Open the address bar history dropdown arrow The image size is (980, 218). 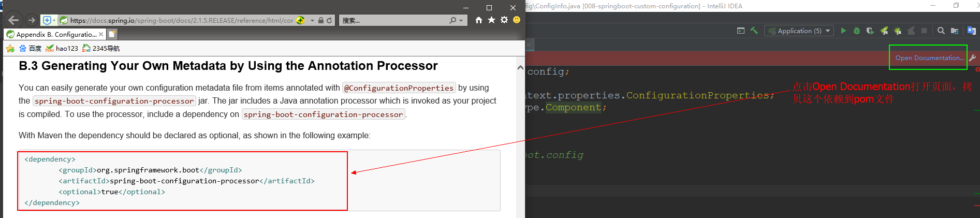(312, 21)
